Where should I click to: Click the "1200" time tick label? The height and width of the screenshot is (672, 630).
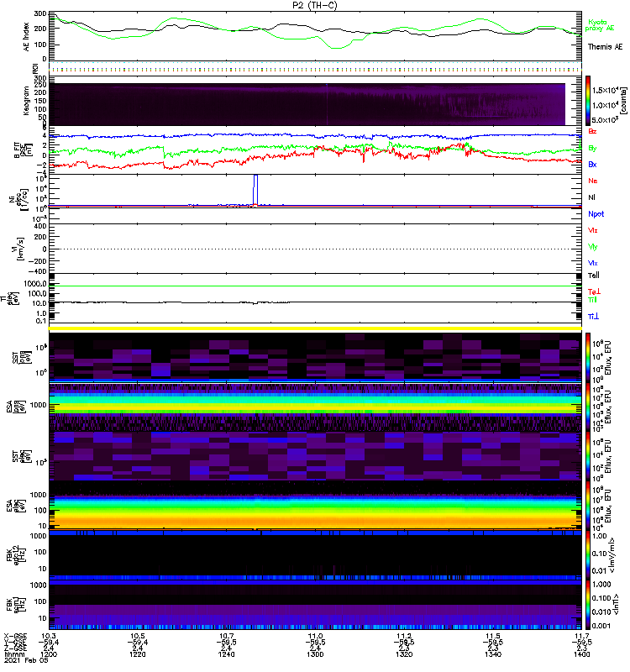tap(49, 655)
